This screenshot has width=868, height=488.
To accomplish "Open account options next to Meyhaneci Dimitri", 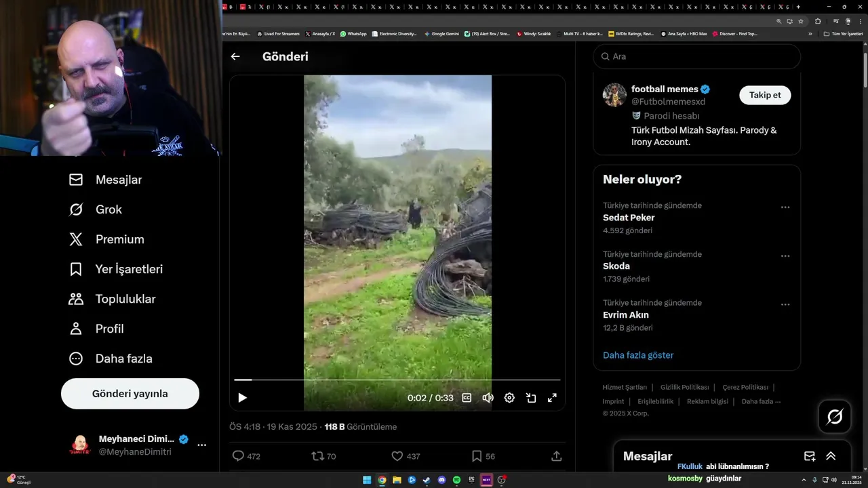I will tap(201, 445).
